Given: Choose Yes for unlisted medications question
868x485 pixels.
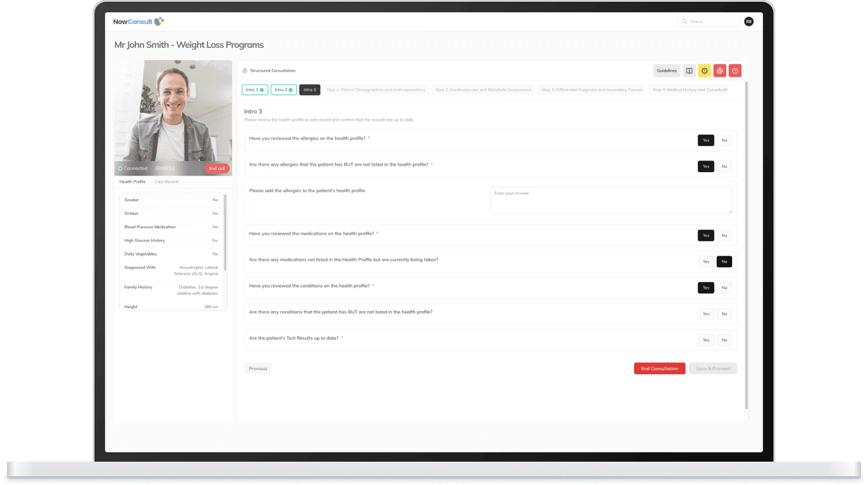Looking at the screenshot, I should point(706,261).
